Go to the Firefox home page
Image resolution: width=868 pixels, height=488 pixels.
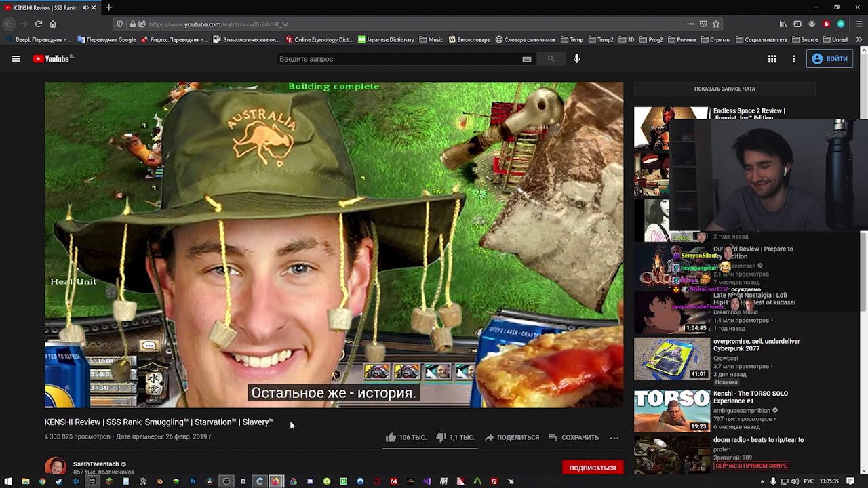pos(53,24)
